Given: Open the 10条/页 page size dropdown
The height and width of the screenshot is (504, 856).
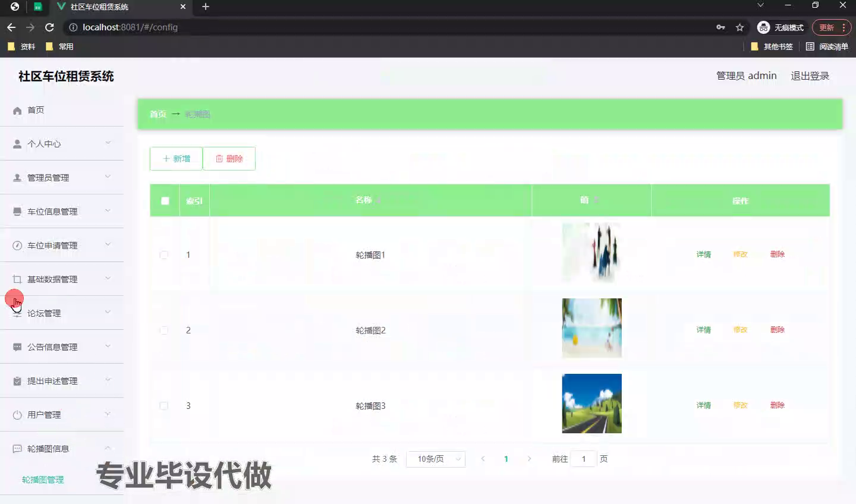Looking at the screenshot, I should [436, 459].
